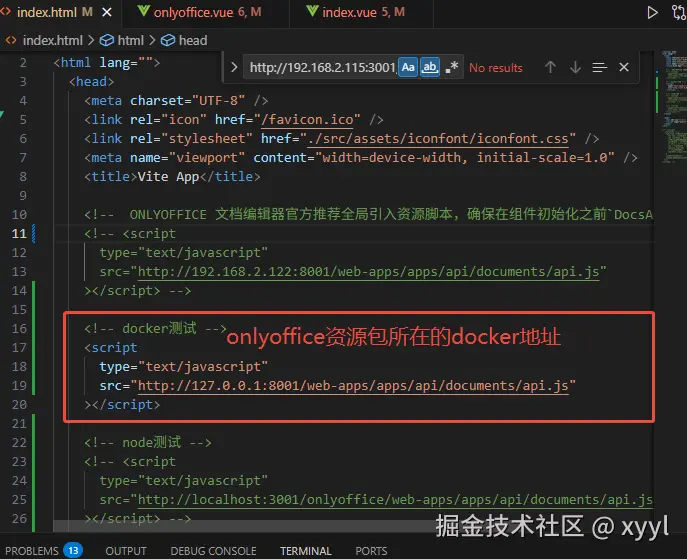Viewport: 687px width, 559px height.
Task: Click html in the breadcrumb path
Action: [x=130, y=41]
